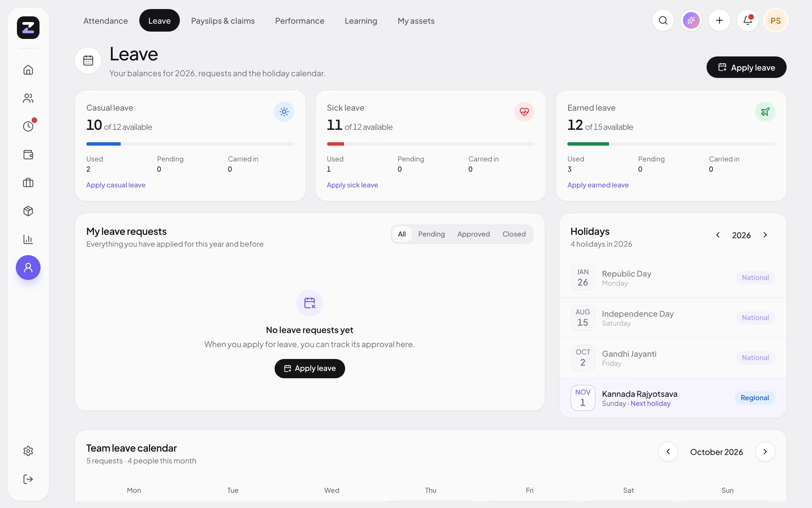
Task: Select the Independence Day holiday row
Action: (x=673, y=318)
